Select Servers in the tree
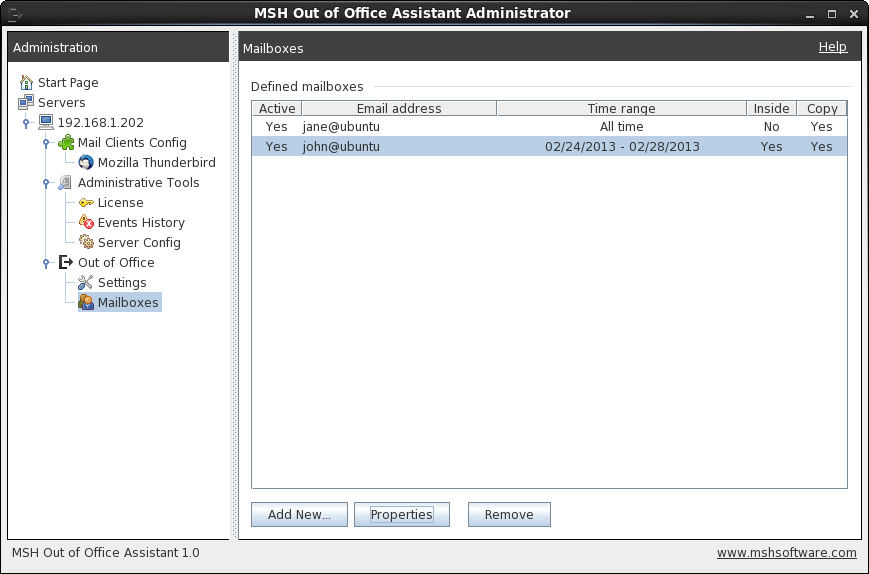 (62, 102)
